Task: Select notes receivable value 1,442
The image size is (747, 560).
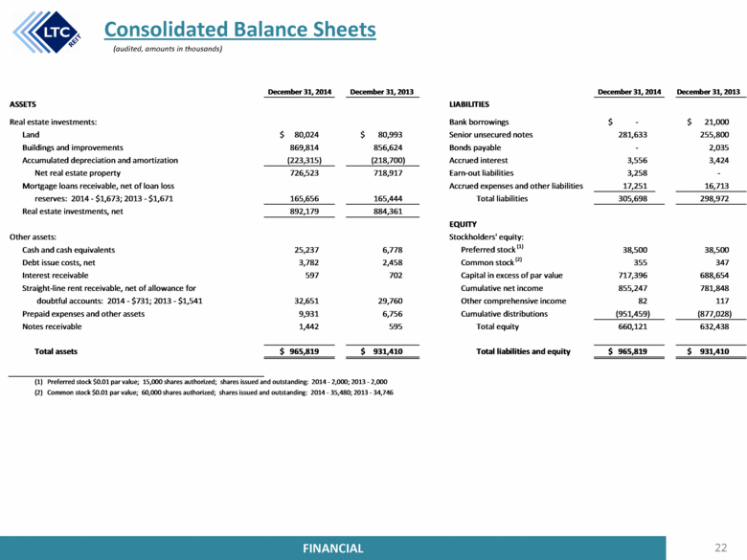Action: pos(308,326)
